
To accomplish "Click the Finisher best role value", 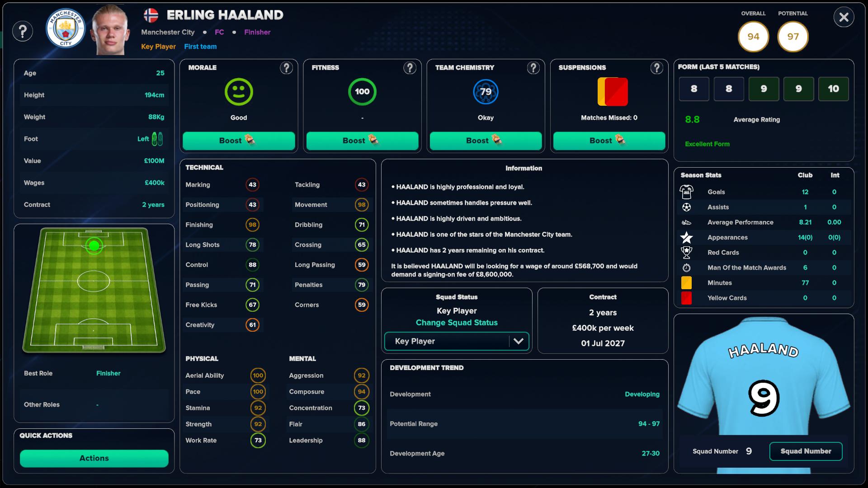I will tap(108, 373).
